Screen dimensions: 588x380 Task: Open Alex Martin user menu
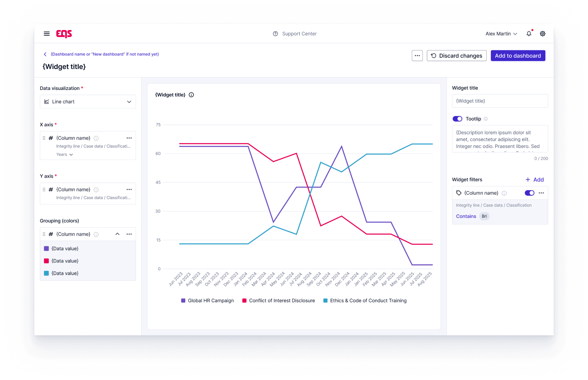coord(501,34)
